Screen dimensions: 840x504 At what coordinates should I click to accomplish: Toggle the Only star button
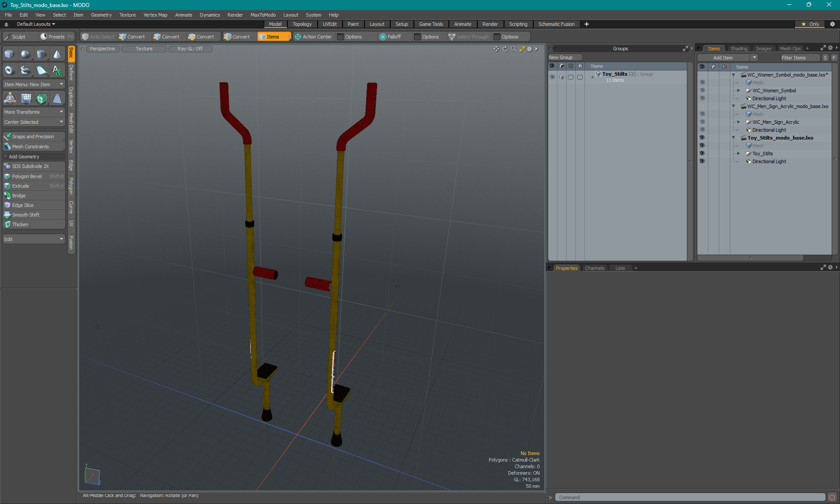pos(810,24)
